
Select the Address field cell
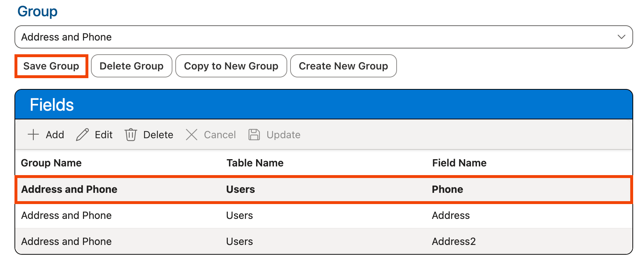451,215
